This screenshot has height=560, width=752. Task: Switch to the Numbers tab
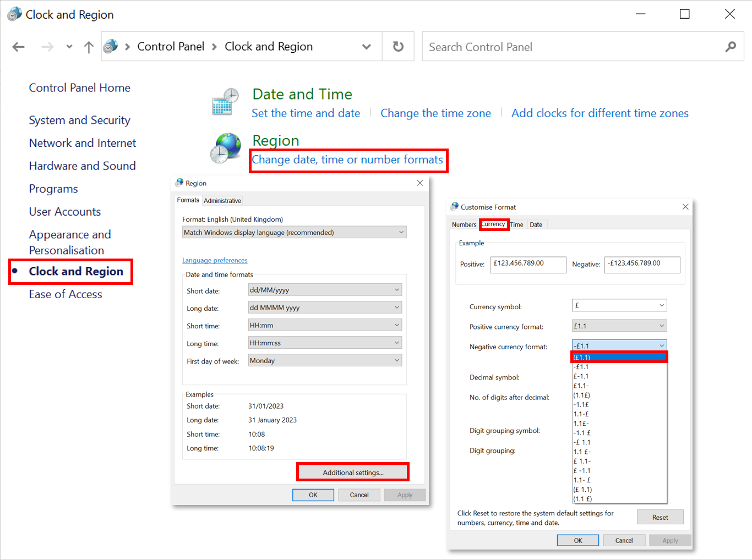coord(464,224)
